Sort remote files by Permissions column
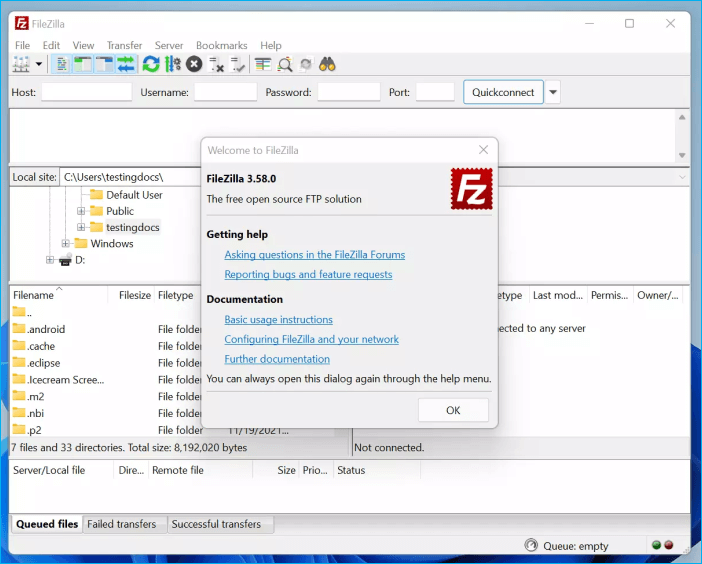 pos(610,295)
